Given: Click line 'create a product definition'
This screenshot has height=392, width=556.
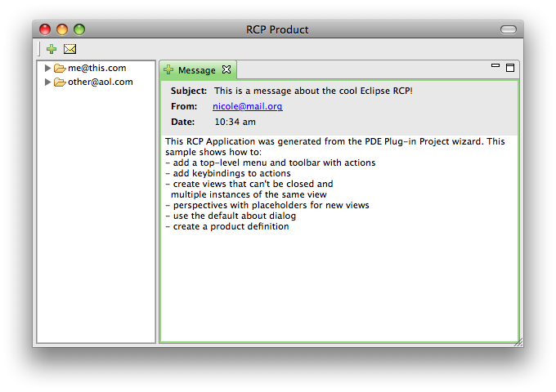Looking at the screenshot, I should coord(227,226).
